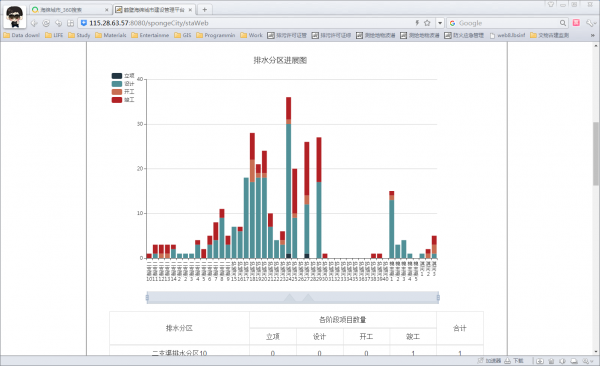Bookmark this page with the star
This screenshot has width=600, height=366.
pos(427,23)
